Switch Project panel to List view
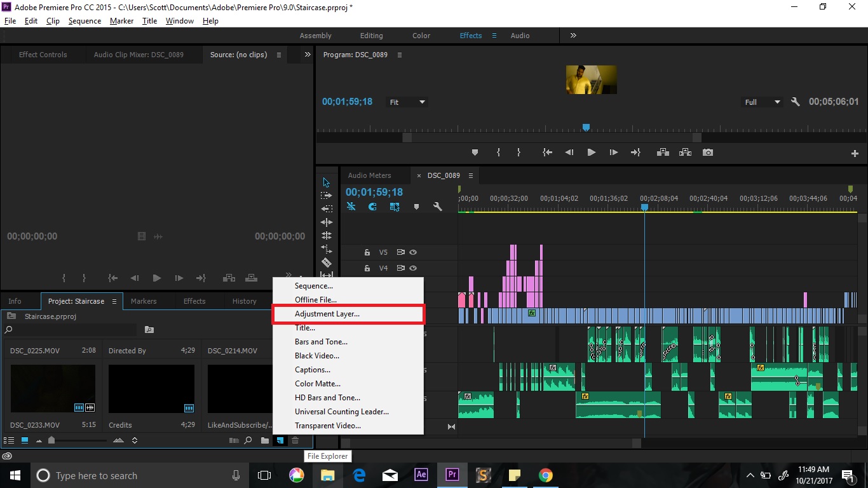 (9, 440)
